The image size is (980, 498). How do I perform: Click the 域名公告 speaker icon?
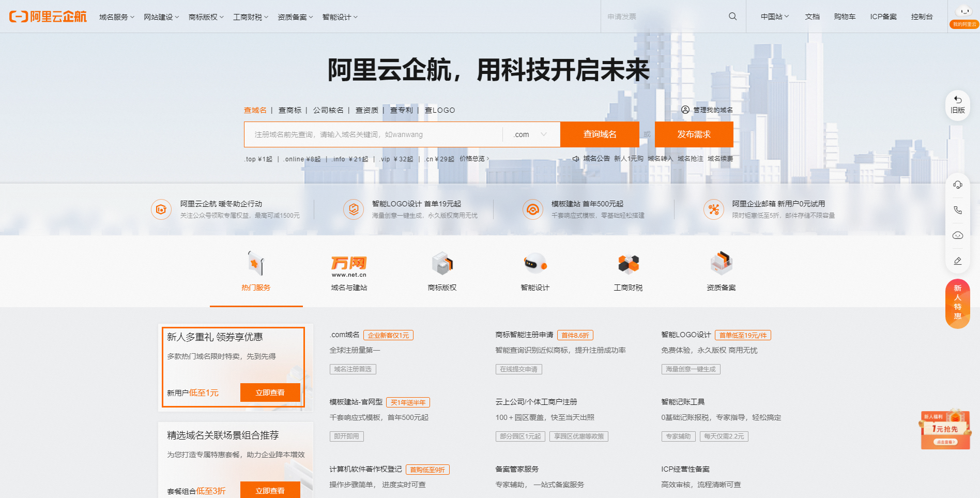576,159
